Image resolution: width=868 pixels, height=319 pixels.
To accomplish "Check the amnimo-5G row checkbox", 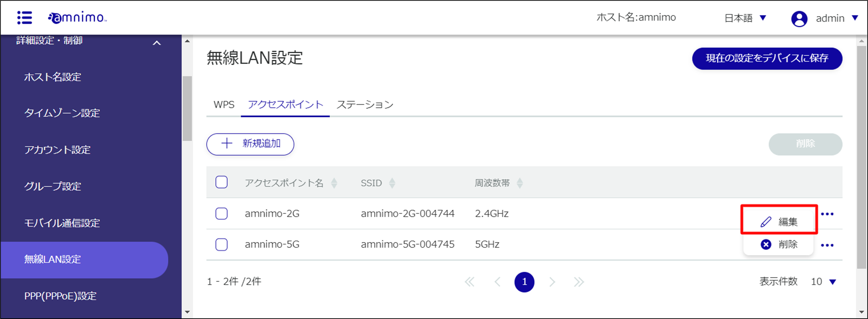I will [221, 244].
